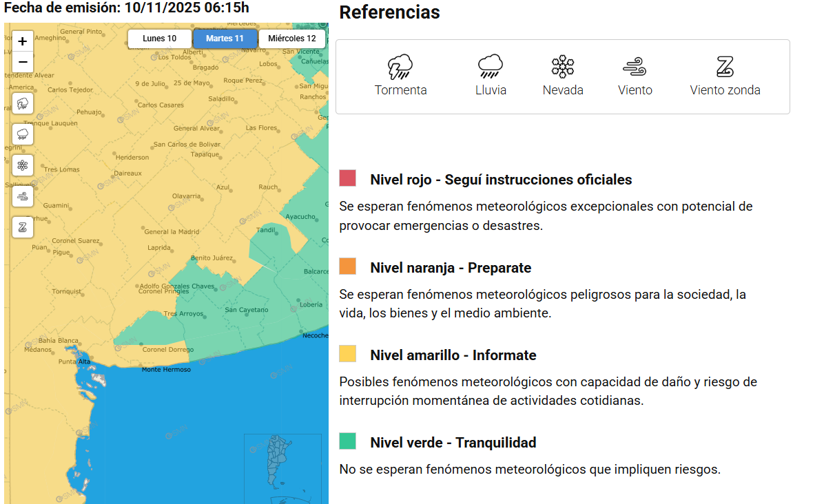Click the Argentina overview minimap

click(282, 467)
